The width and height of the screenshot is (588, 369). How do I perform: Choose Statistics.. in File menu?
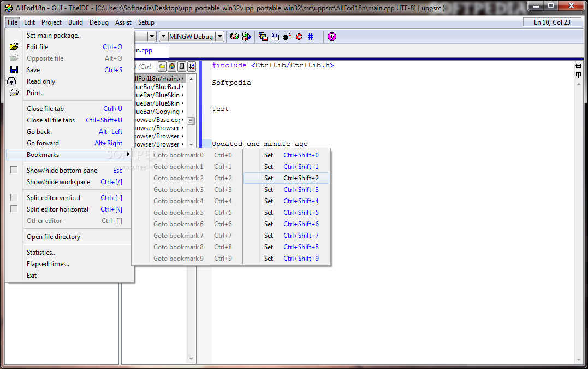(x=69, y=253)
